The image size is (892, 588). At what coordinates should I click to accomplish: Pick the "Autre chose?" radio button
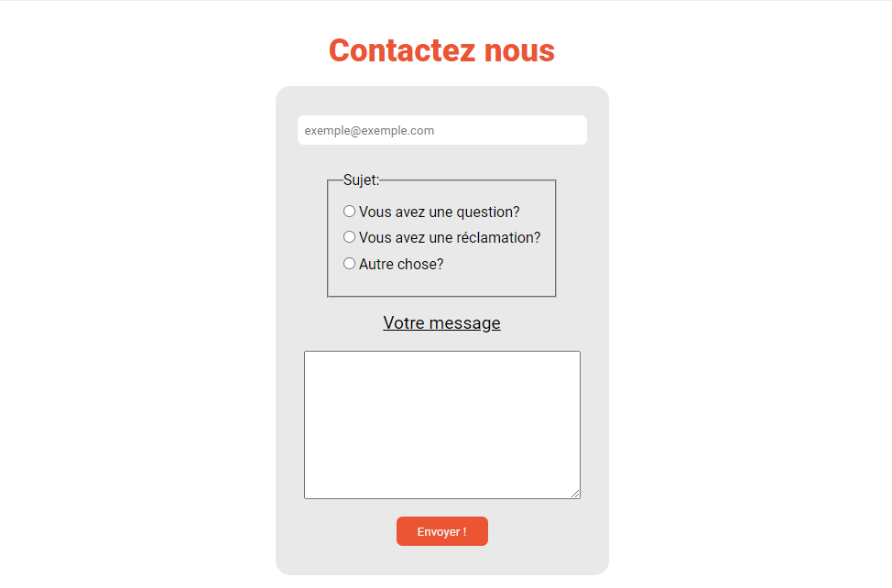(349, 264)
